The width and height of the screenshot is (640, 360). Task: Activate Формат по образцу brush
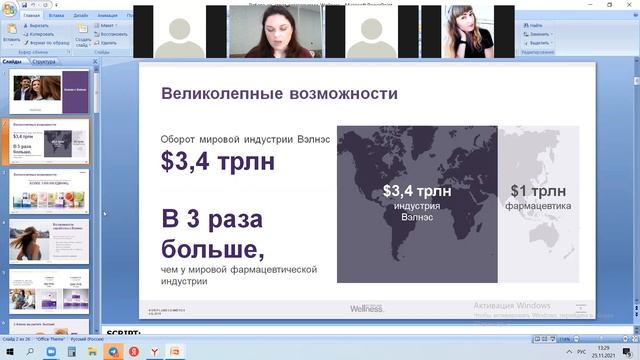[46, 43]
